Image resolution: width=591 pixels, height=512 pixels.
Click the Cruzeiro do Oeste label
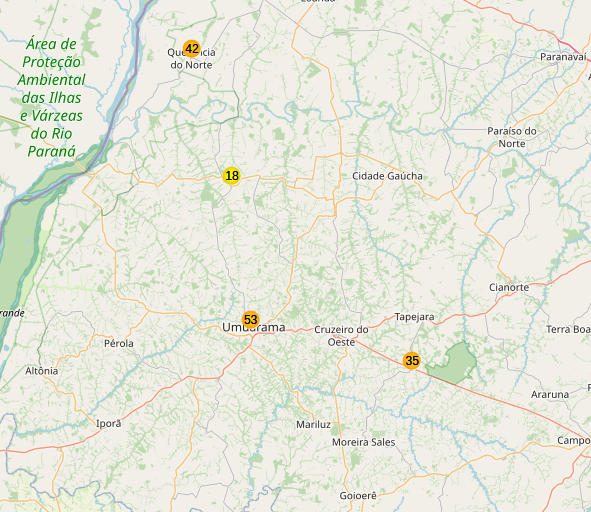[341, 336]
